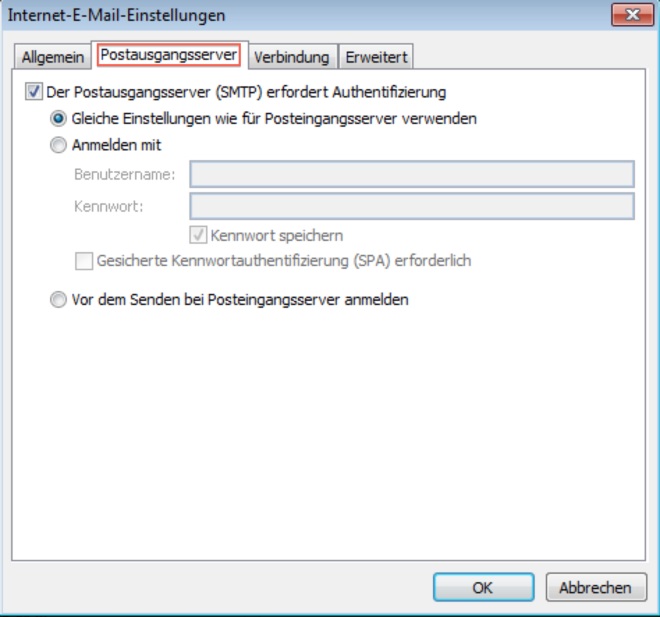Select 'Gleiche Einstellungen wie für Posteingangsserver' option

(x=59, y=118)
